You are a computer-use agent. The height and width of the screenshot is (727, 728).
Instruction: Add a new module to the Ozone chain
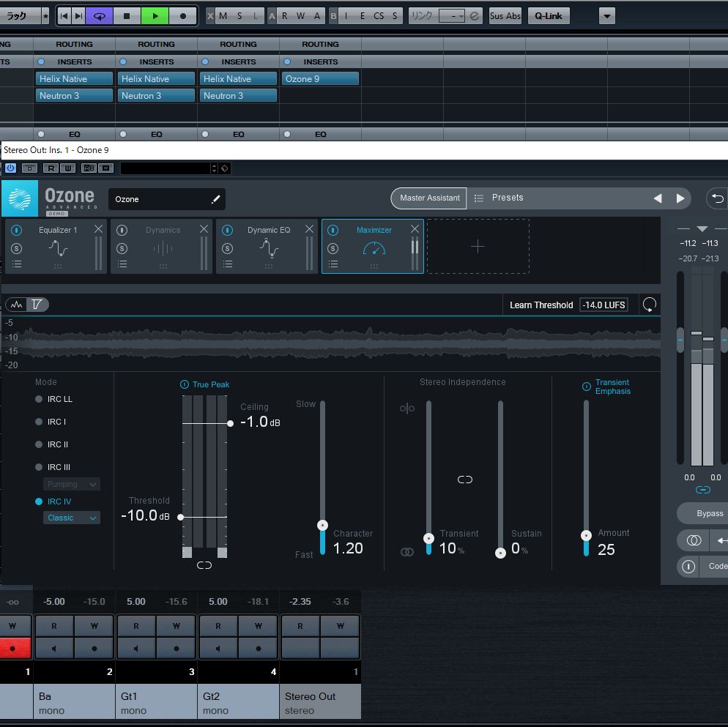click(478, 246)
